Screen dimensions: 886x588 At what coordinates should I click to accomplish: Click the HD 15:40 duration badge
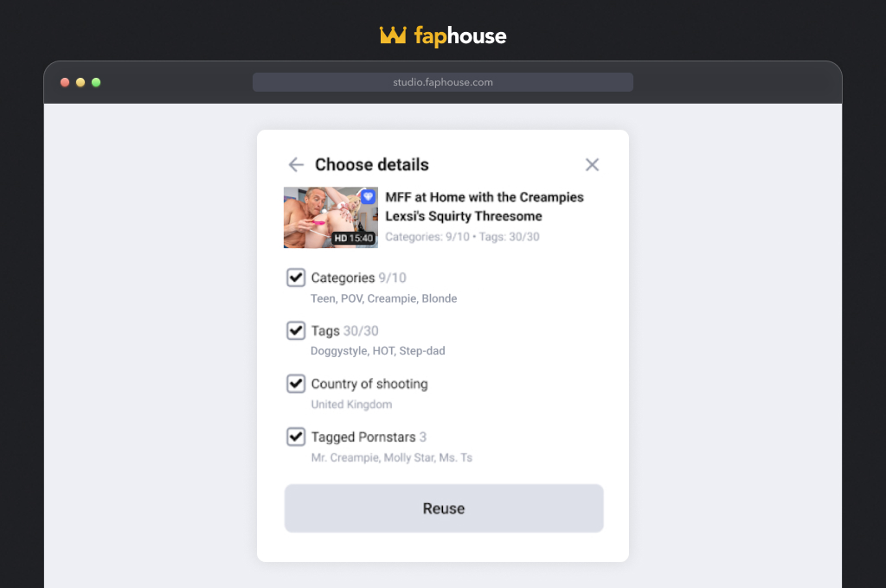click(353, 239)
